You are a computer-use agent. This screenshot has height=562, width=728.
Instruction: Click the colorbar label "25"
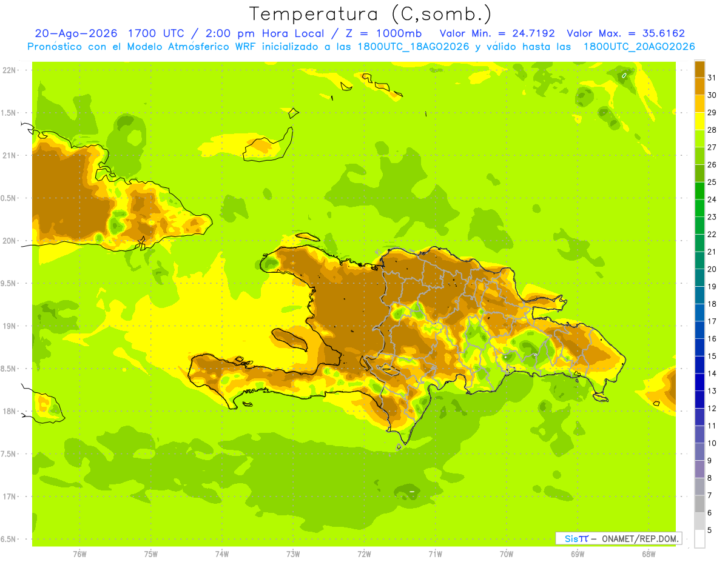point(712,182)
